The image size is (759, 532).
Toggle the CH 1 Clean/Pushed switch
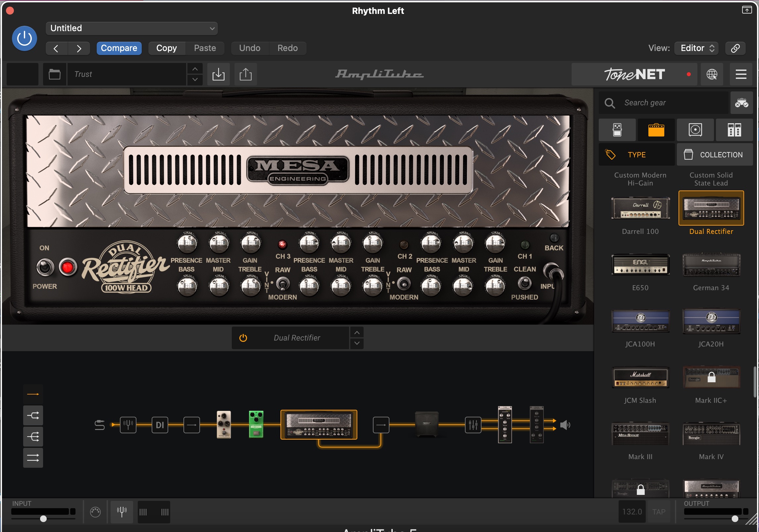pyautogui.click(x=525, y=283)
